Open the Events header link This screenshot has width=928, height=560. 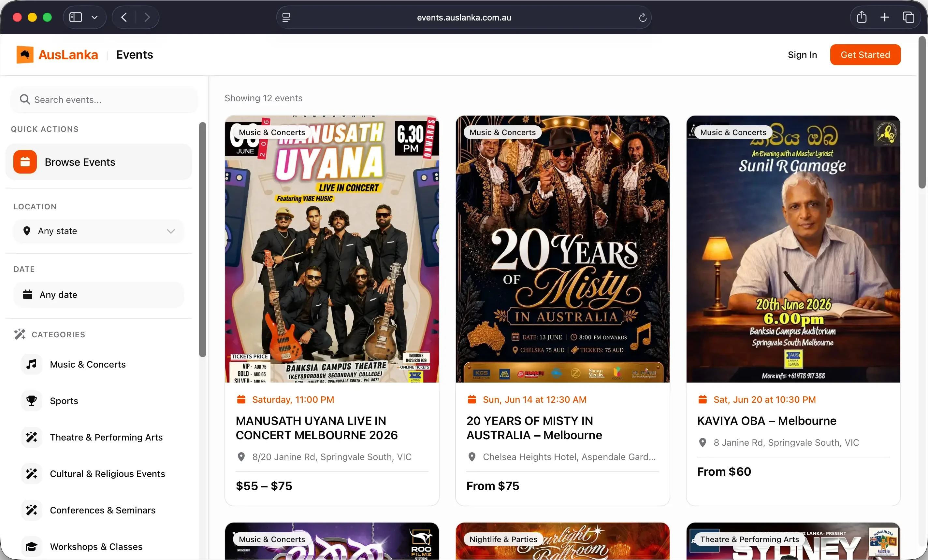[x=135, y=55]
